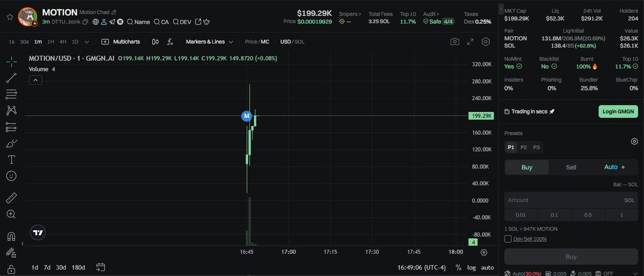
Task: Open the Telegram paper-plane link
Action: pyautogui.click(x=112, y=22)
